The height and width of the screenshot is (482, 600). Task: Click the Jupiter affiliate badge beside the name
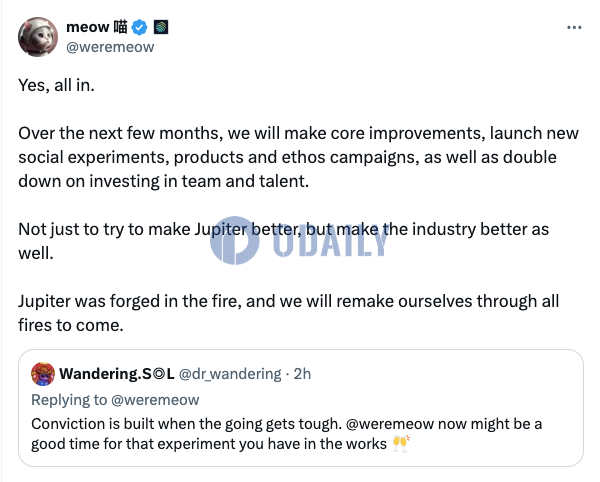(161, 27)
